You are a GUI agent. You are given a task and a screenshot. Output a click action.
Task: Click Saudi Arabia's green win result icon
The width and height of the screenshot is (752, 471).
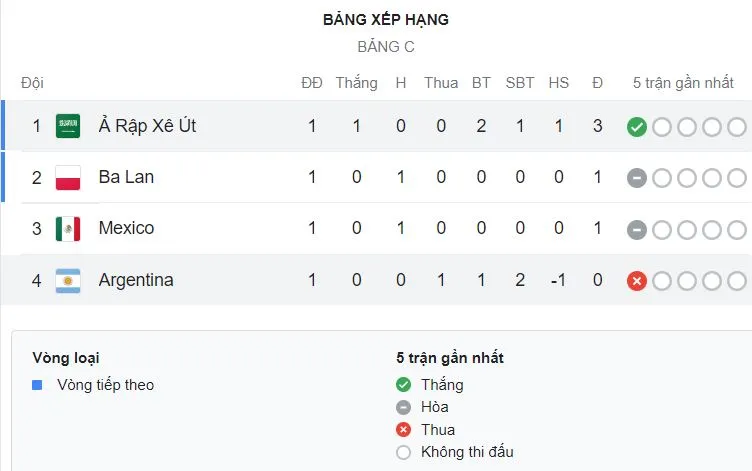click(636, 127)
